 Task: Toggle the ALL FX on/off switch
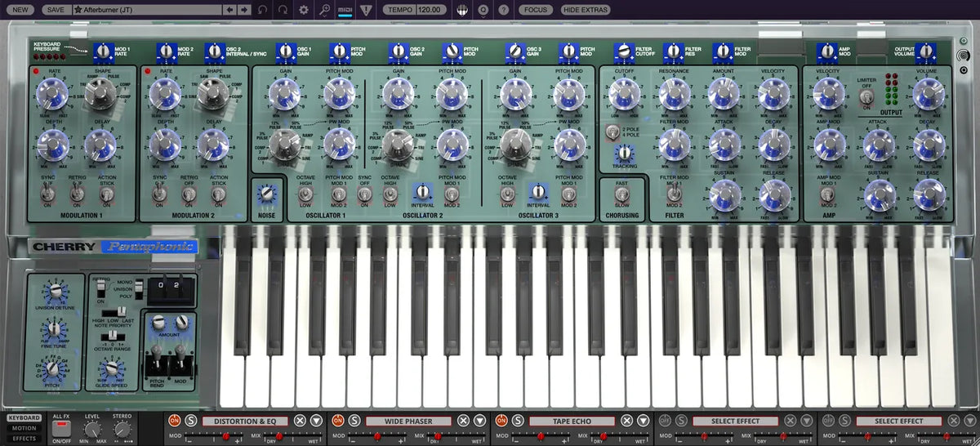[x=62, y=429]
